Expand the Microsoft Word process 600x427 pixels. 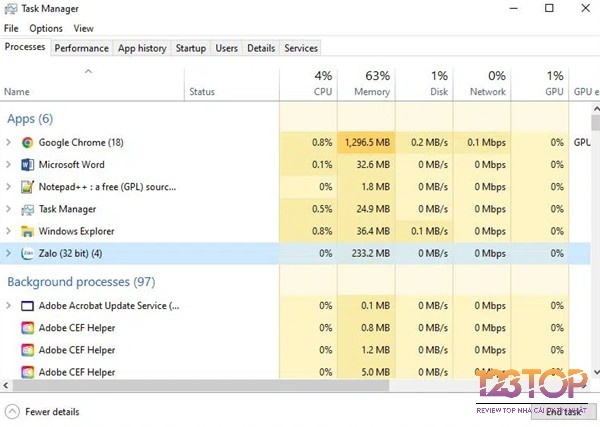click(8, 165)
